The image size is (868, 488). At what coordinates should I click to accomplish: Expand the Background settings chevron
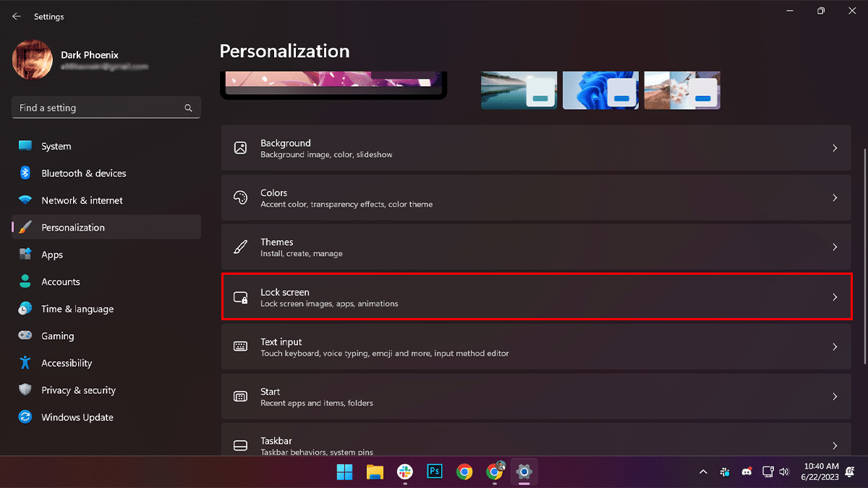(835, 148)
